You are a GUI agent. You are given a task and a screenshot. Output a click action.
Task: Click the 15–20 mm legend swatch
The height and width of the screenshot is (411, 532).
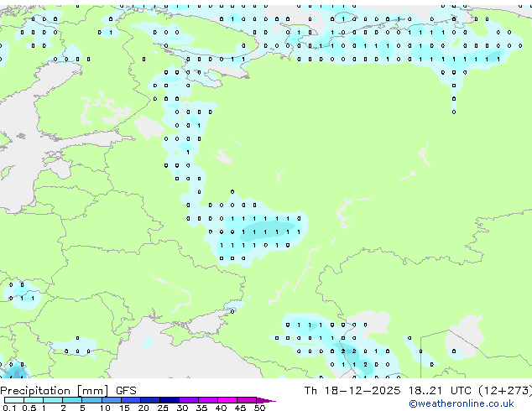130,400
